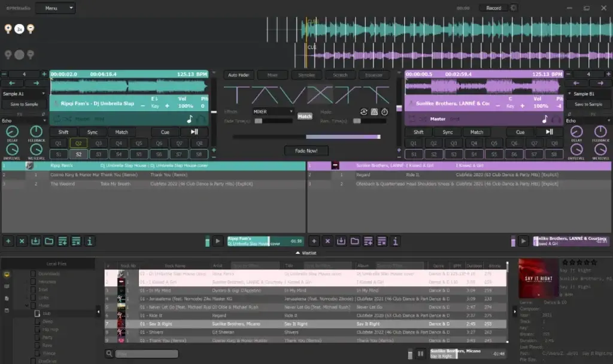The height and width of the screenshot is (364, 613).
Task: Switch to the Mixer tab
Action: pyautogui.click(x=272, y=75)
